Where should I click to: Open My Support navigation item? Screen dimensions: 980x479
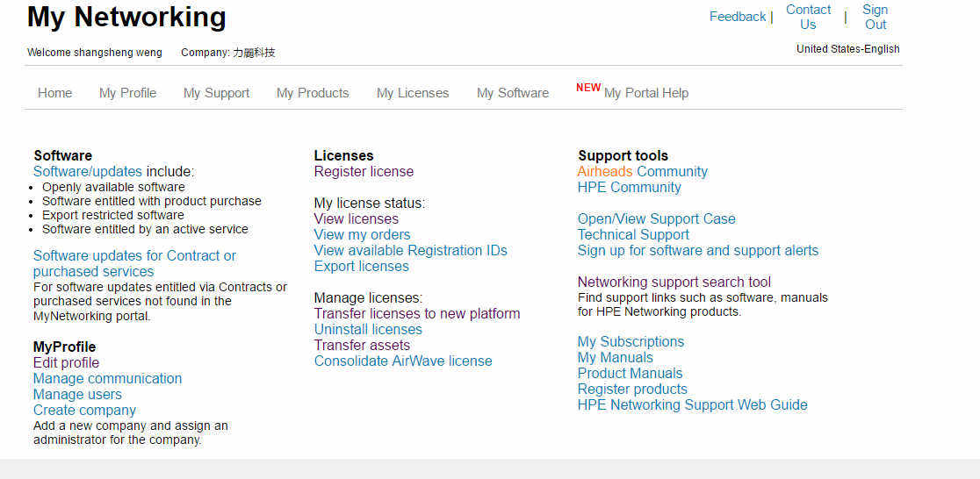pyautogui.click(x=216, y=93)
